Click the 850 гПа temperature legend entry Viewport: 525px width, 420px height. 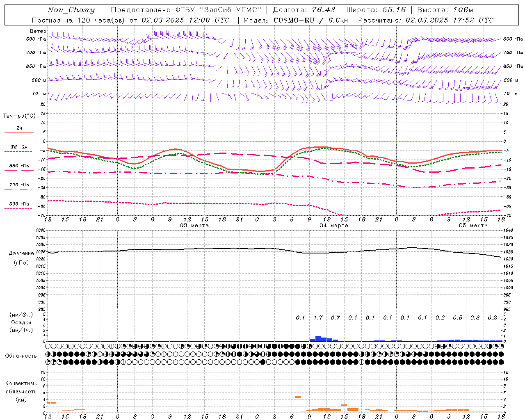click(19, 166)
